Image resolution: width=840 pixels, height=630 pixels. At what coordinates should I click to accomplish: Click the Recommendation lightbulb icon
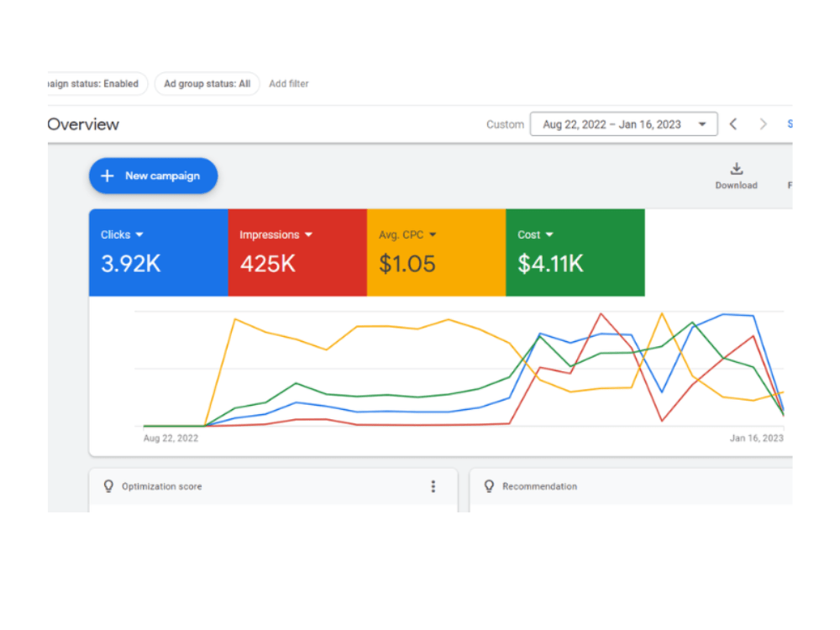[489, 486]
